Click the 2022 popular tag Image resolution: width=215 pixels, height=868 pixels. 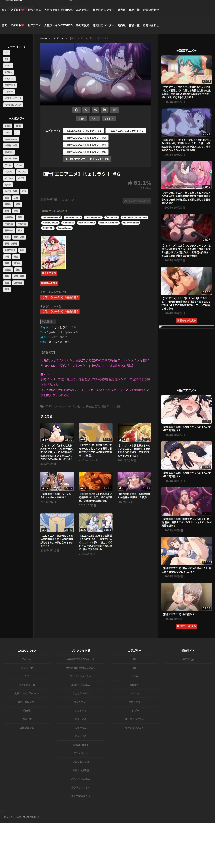click(19, 126)
